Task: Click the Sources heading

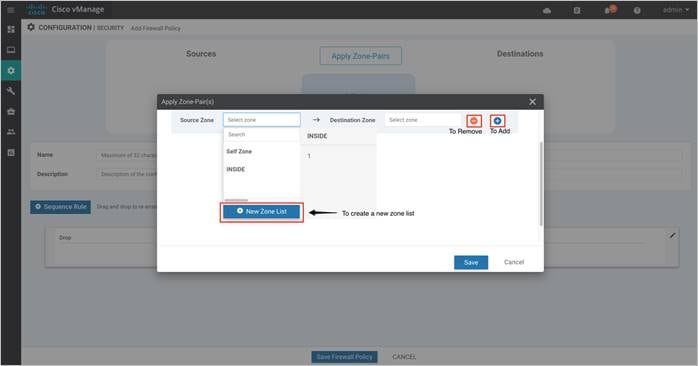Action: point(201,53)
